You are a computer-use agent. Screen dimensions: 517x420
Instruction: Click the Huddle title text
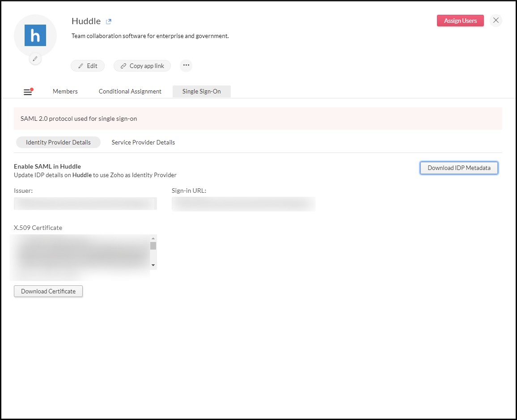(x=86, y=21)
